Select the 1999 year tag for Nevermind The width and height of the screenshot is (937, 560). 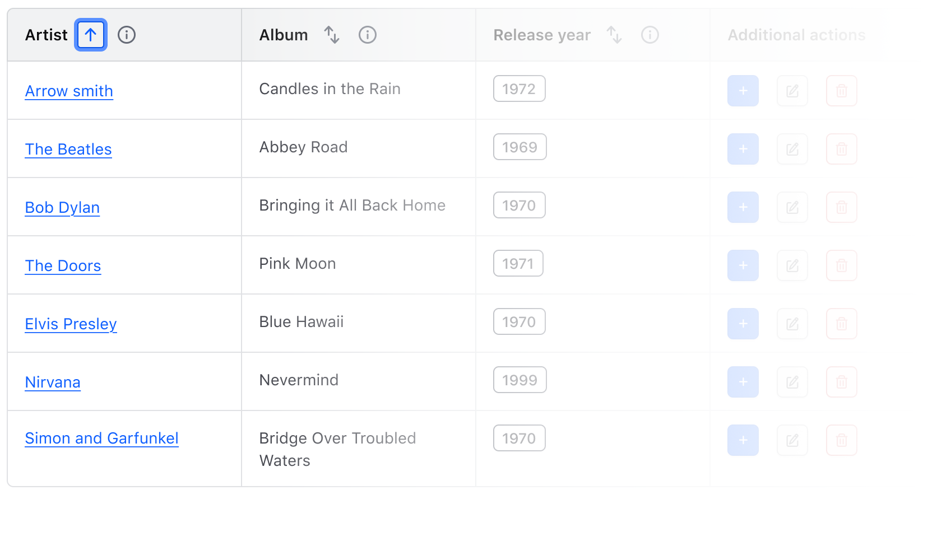tap(519, 380)
